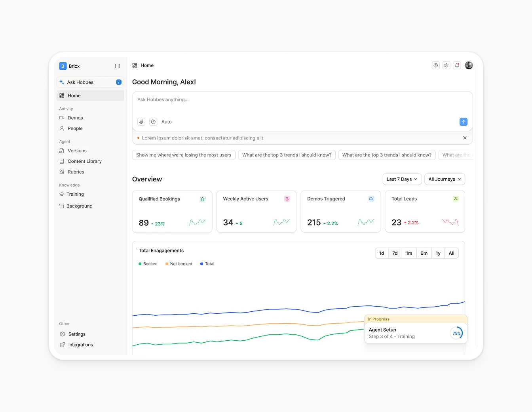Select the 1m time range tab

(409, 253)
